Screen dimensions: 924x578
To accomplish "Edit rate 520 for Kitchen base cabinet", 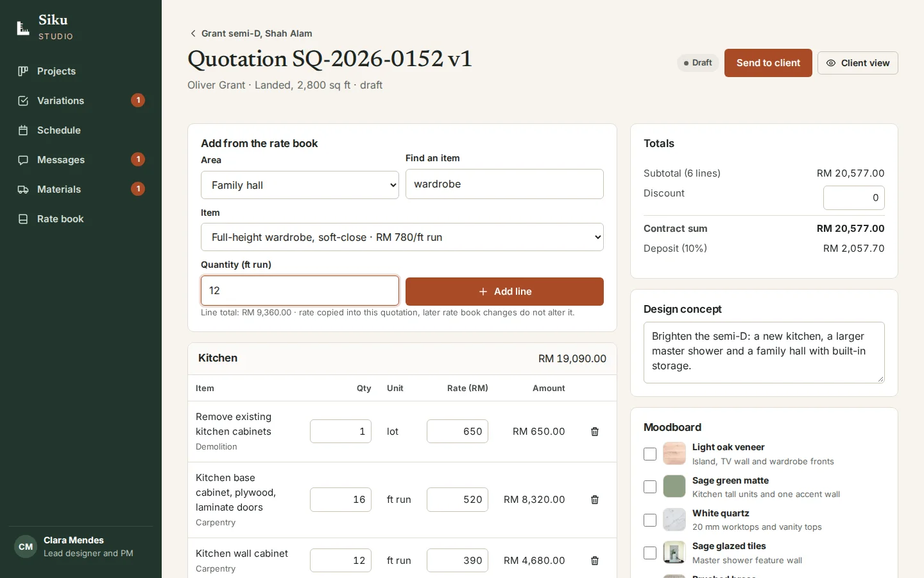I will 458,500.
